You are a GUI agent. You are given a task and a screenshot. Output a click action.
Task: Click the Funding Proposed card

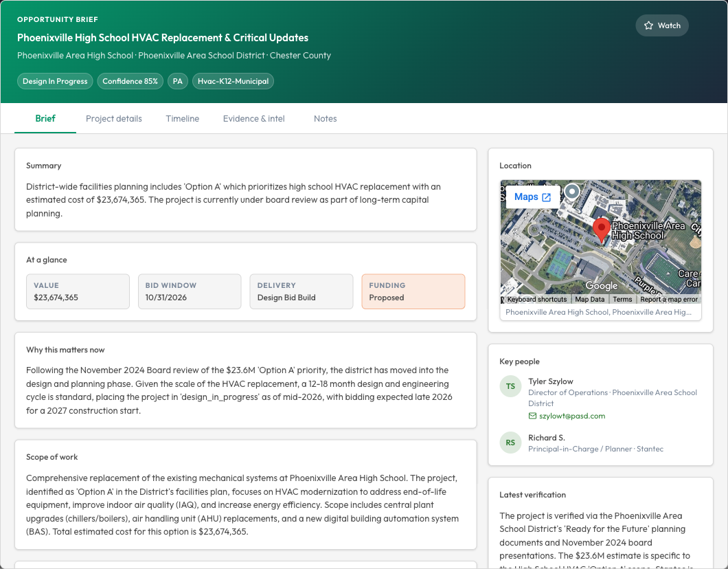[x=413, y=291]
